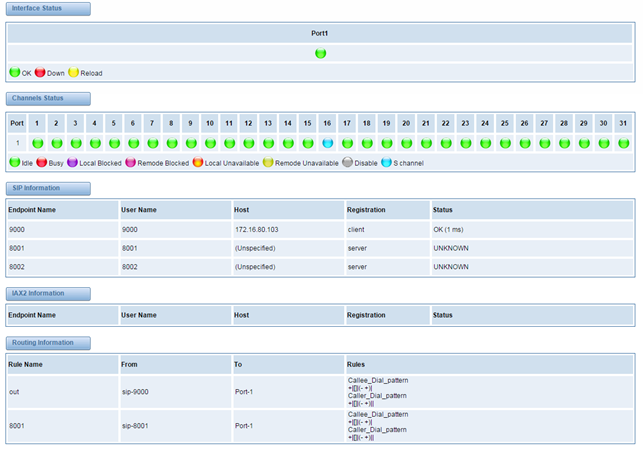Click the sip-8001 From cell
Viewport: 643px width, 449px height.
pyautogui.click(x=176, y=426)
